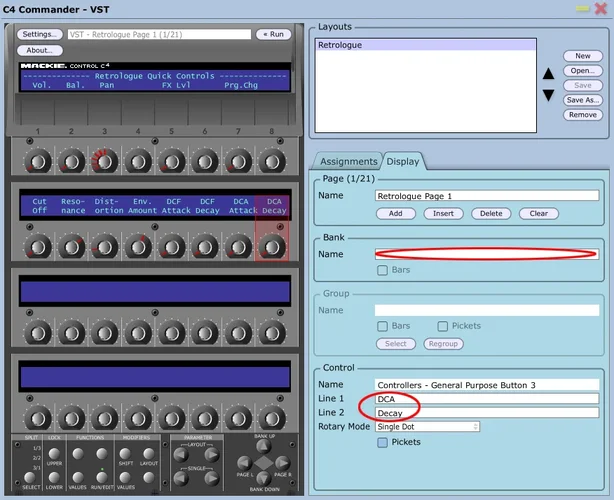
Task: Click the Line 1 field containing DCA
Action: (487, 399)
